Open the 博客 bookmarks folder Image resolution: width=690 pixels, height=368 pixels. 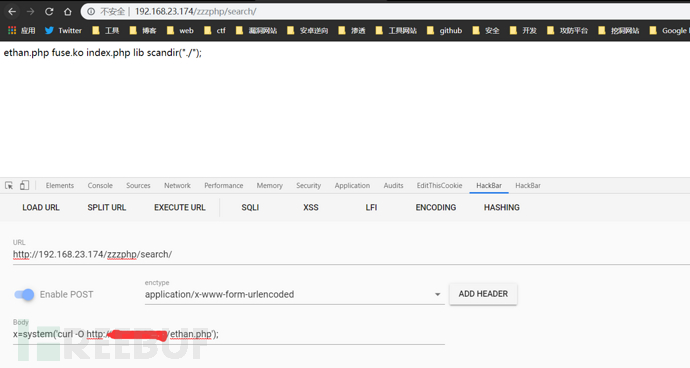[x=143, y=30]
